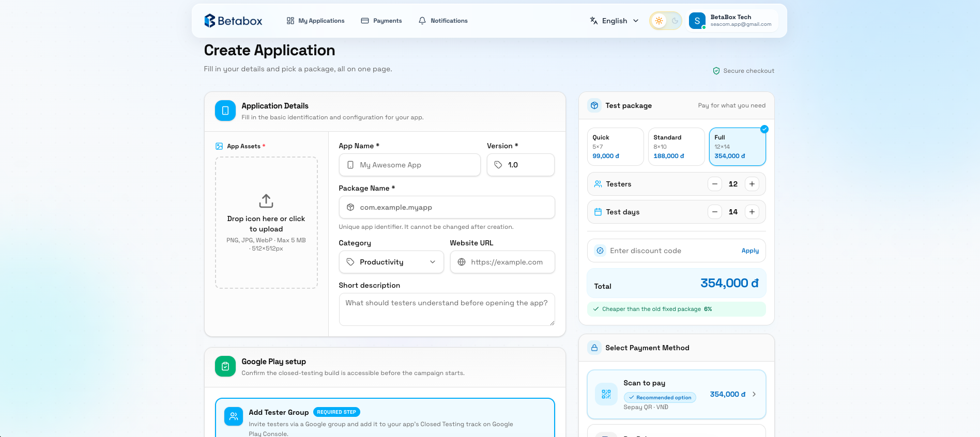The height and width of the screenshot is (437, 980).
Task: Focus the Version field
Action: point(520,165)
